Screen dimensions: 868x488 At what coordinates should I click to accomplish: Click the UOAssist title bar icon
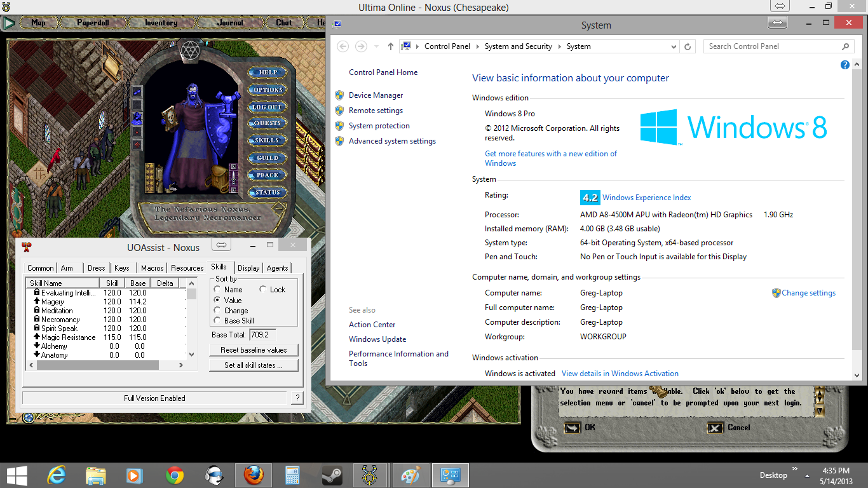[27, 247]
